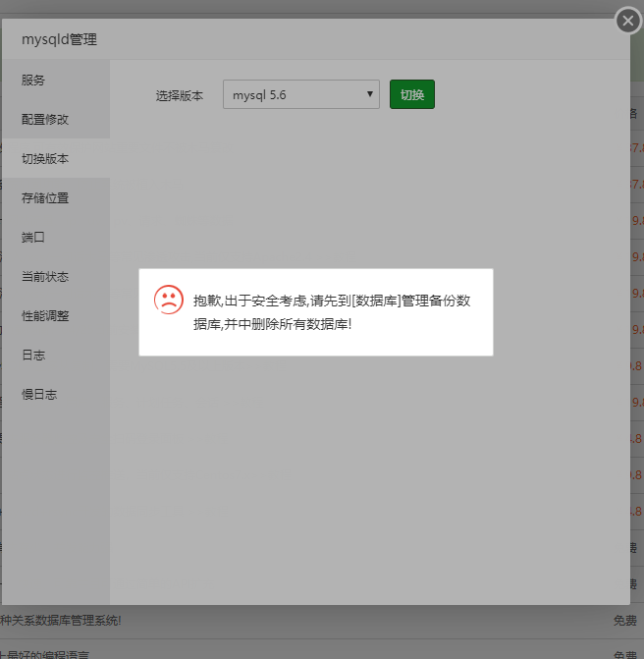644x659 pixels.
Task: Open the 慢日志 tab
Action: coord(56,394)
